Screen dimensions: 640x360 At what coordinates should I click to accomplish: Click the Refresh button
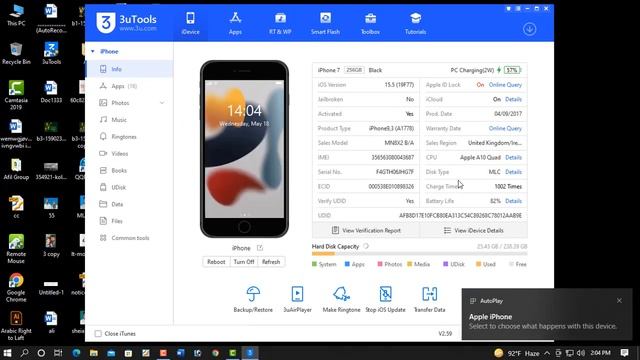click(271, 262)
